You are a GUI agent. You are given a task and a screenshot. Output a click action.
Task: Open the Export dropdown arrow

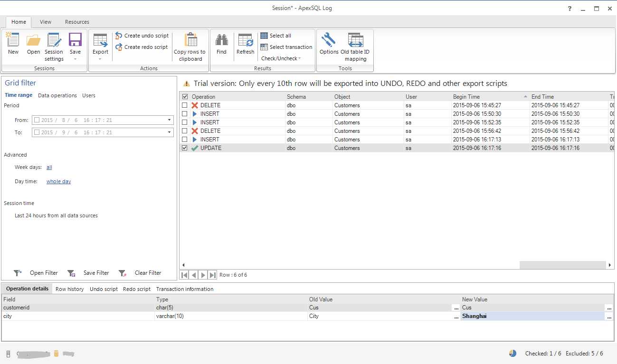point(100,59)
